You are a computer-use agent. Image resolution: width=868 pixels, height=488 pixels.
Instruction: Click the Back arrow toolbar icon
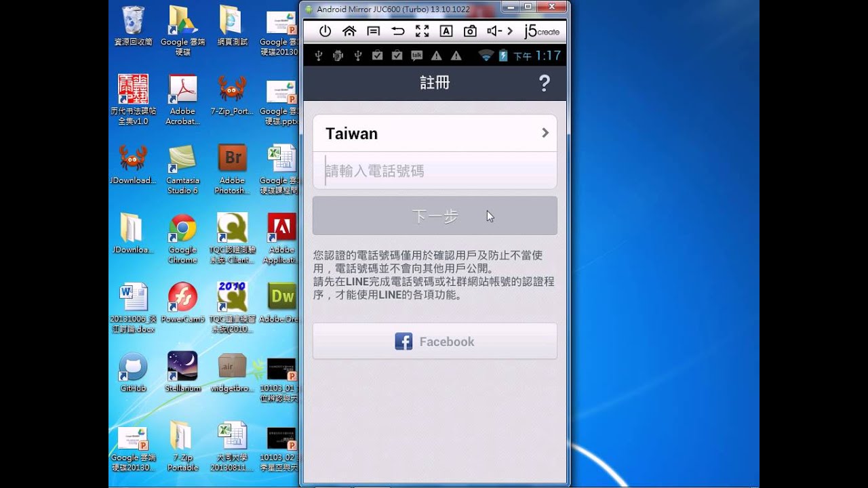tap(398, 31)
